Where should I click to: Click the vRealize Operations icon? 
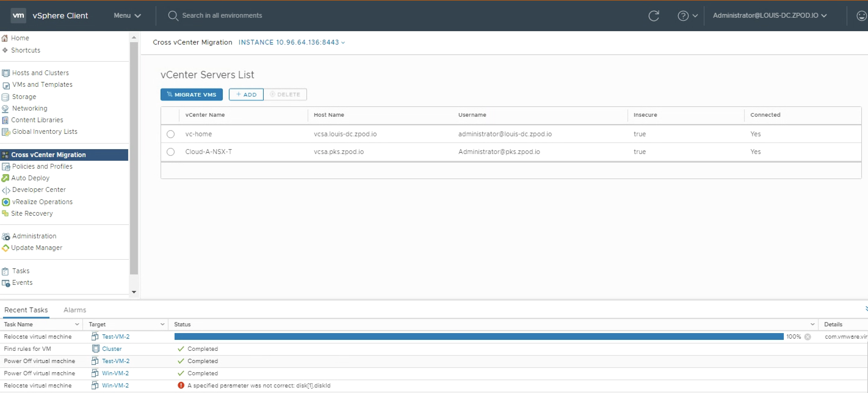6,202
